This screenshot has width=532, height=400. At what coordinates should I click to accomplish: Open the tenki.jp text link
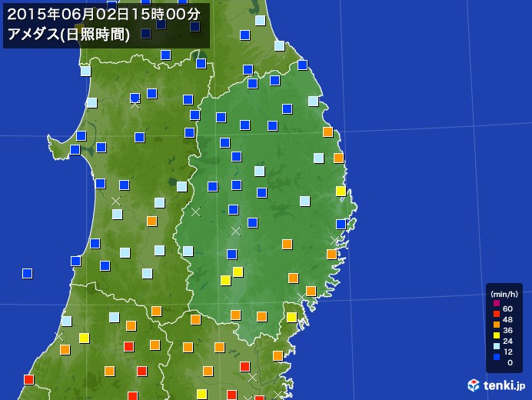click(504, 385)
